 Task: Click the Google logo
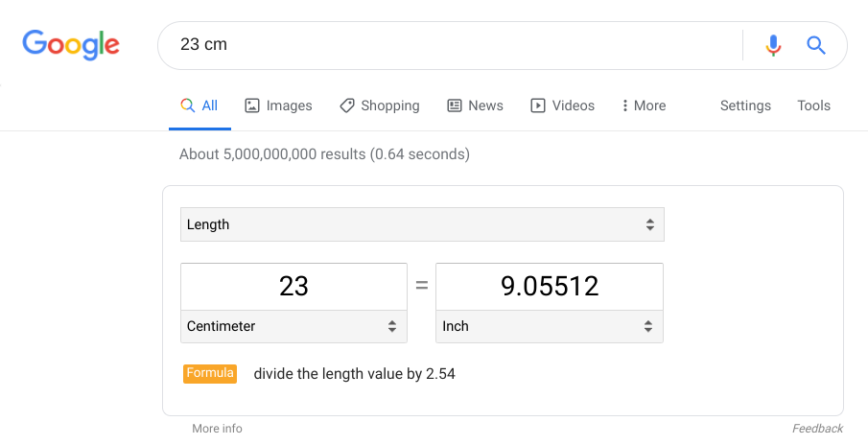(71, 44)
